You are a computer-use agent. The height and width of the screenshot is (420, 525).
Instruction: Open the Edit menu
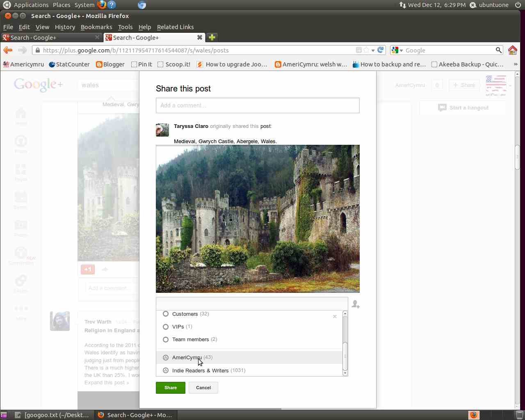click(24, 27)
